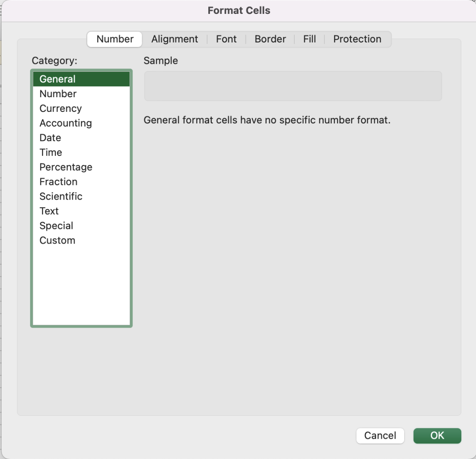Keep the General category selected
The image size is (476, 459).
click(57, 79)
